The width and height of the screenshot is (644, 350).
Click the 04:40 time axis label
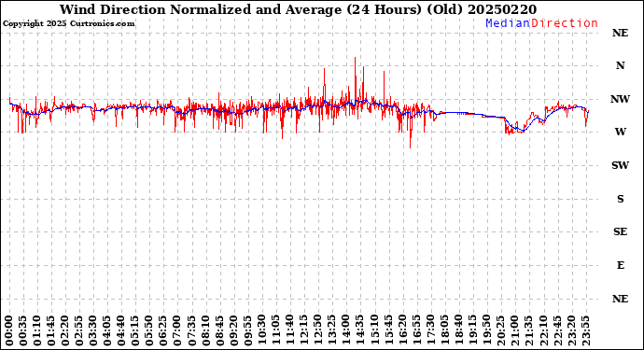point(121,331)
